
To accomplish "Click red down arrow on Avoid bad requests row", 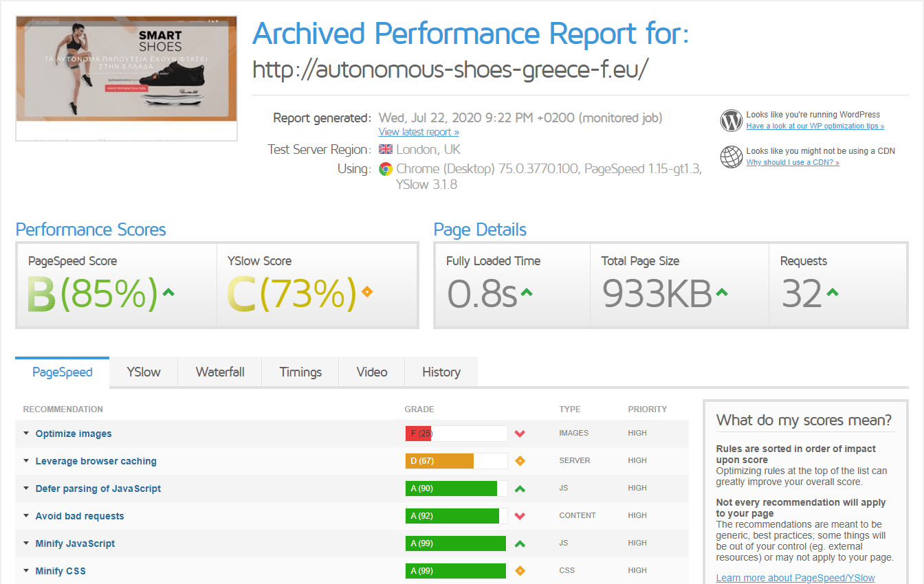I will (520, 516).
